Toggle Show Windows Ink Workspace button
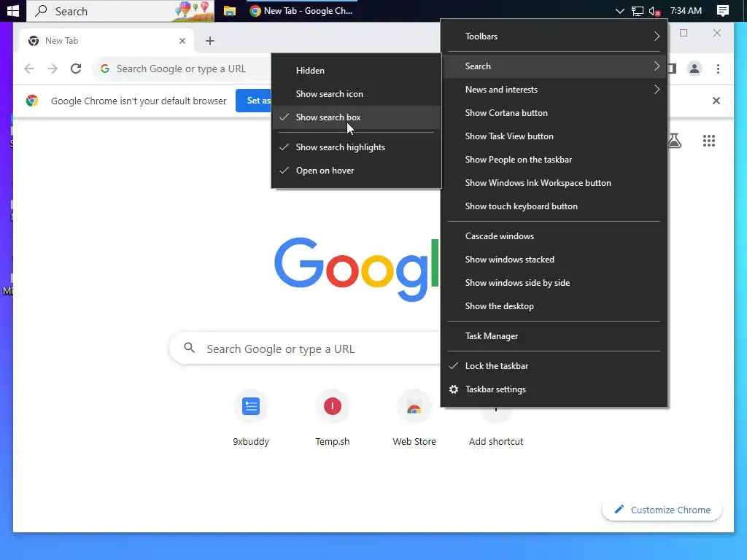The height and width of the screenshot is (560, 747). [554, 183]
